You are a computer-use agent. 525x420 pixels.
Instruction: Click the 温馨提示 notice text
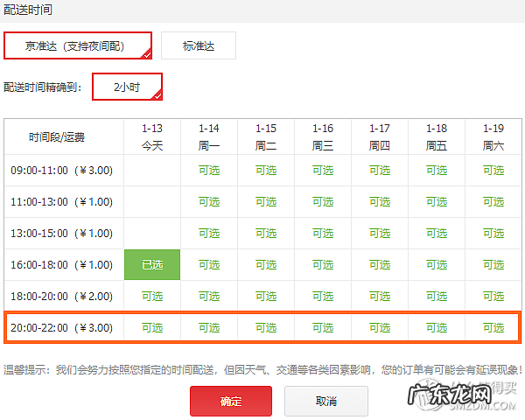pos(262,370)
